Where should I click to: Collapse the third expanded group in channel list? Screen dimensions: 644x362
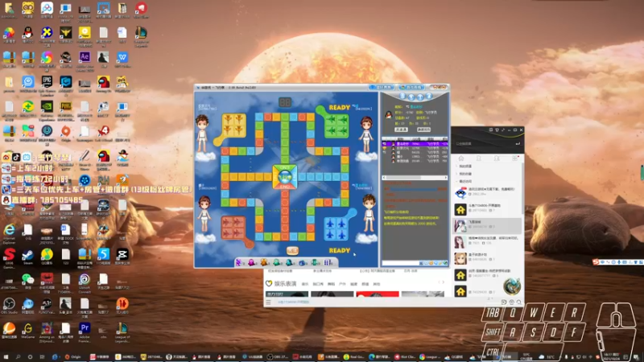(456, 181)
